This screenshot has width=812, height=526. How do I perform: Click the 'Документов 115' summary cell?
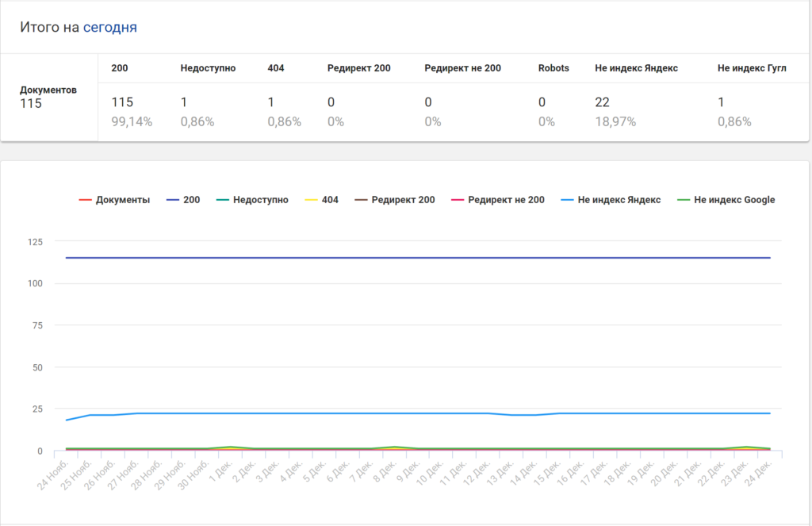point(48,97)
